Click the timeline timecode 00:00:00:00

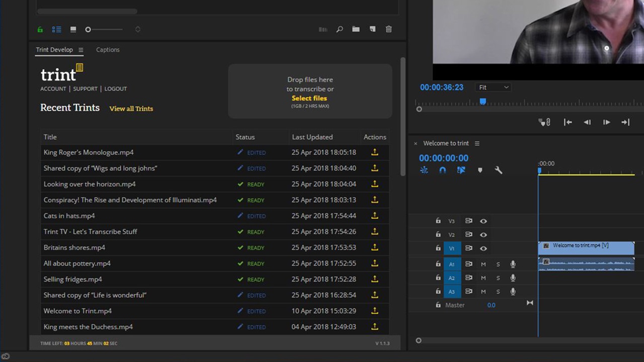[x=444, y=158]
